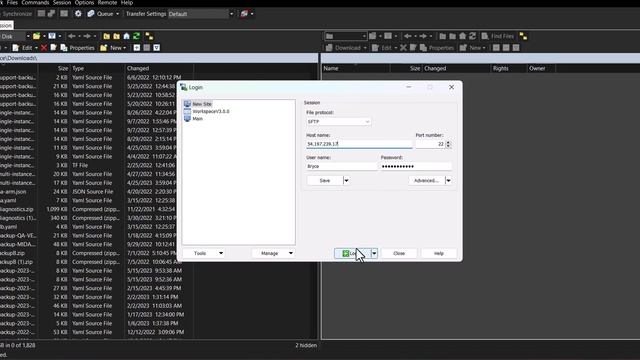Delete selected local file red X
The image size is (640, 360).
(44, 48)
